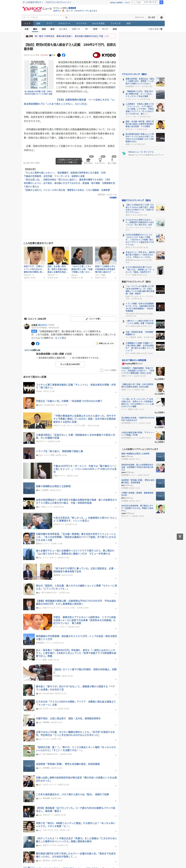Select the ランキング tab
Screen dimensions: 186x868
(115, 24)
